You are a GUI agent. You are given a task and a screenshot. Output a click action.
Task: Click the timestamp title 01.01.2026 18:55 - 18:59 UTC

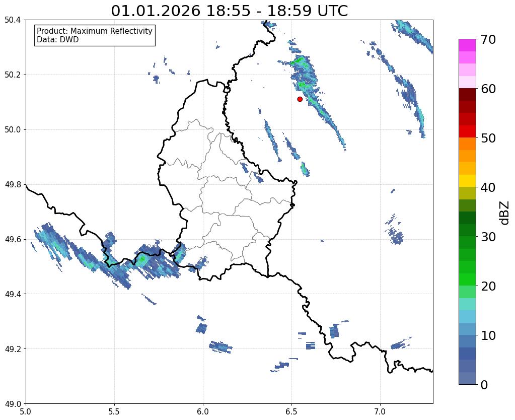tap(229, 11)
